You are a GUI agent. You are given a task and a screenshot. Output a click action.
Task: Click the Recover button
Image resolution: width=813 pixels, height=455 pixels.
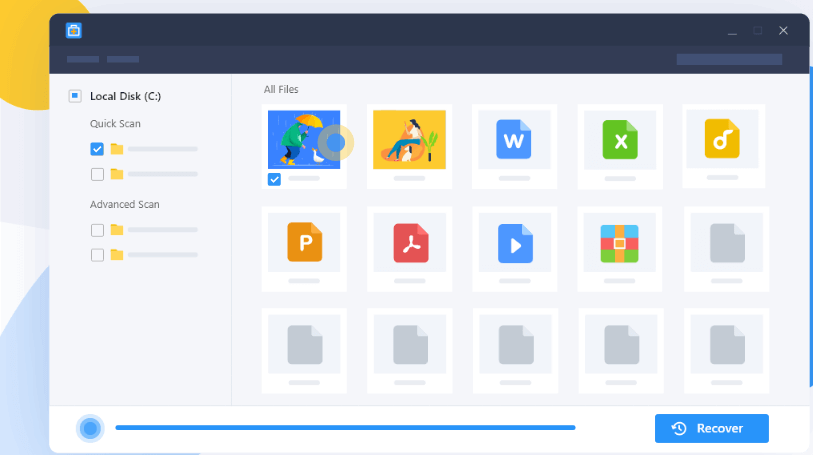click(711, 429)
